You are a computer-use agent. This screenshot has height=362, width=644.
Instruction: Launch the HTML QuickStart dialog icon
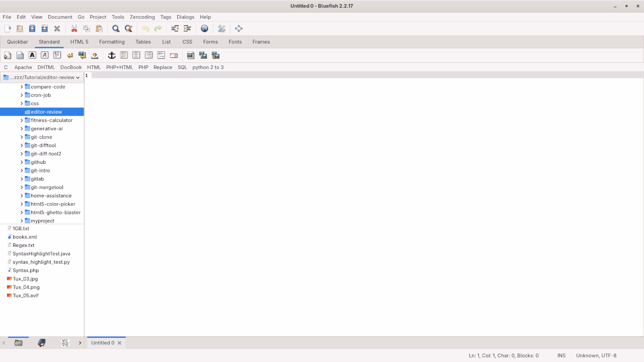(8, 55)
